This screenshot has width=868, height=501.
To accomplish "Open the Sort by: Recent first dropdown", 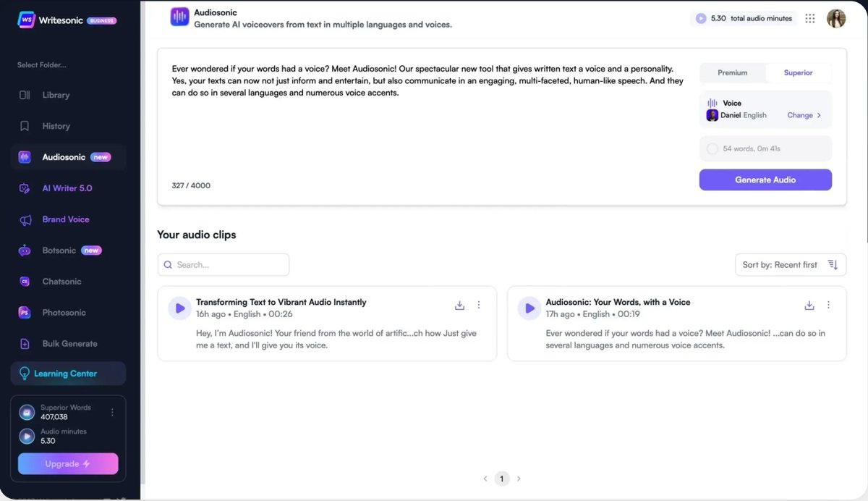I will [x=791, y=265].
